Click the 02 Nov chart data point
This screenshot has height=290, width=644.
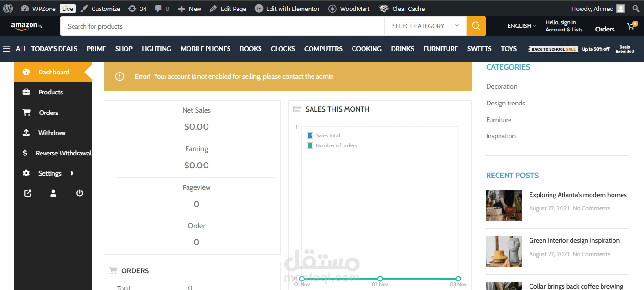click(x=380, y=279)
